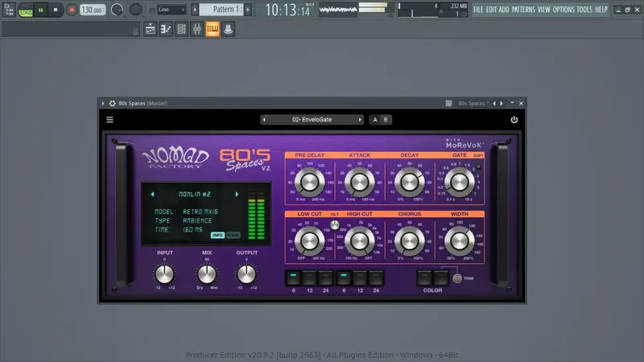Open the pattern/file tree icon at top left
Image resolution: width=644 pixels, height=362 pixels.
tap(8, 10)
